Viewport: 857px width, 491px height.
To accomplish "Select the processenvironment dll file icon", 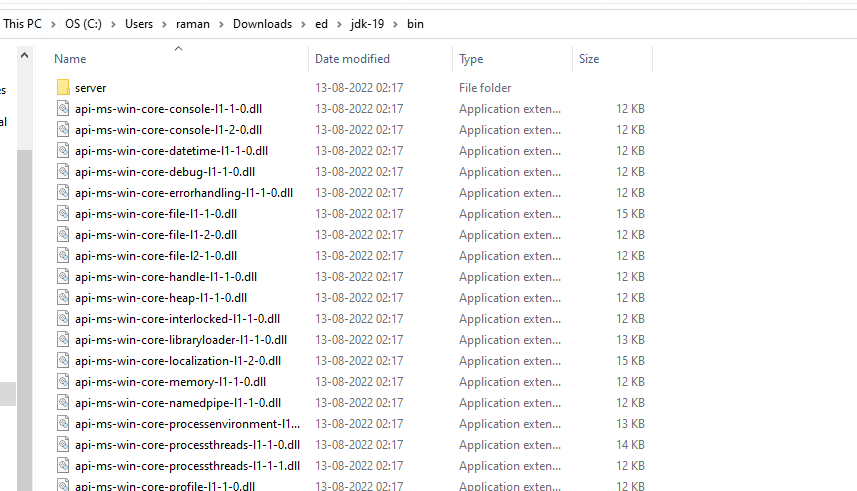I will coord(63,423).
